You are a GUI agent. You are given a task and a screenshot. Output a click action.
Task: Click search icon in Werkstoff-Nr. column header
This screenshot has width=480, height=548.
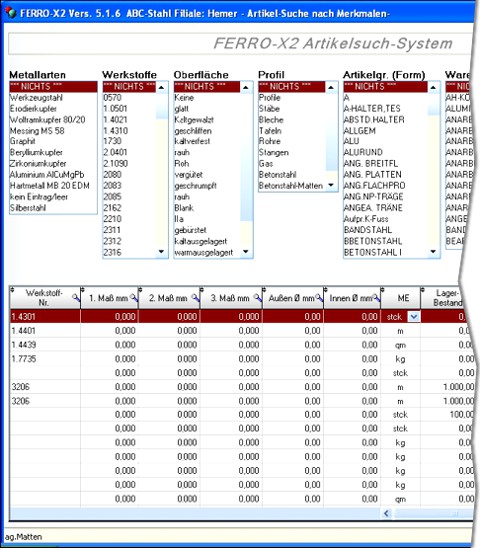[75, 298]
